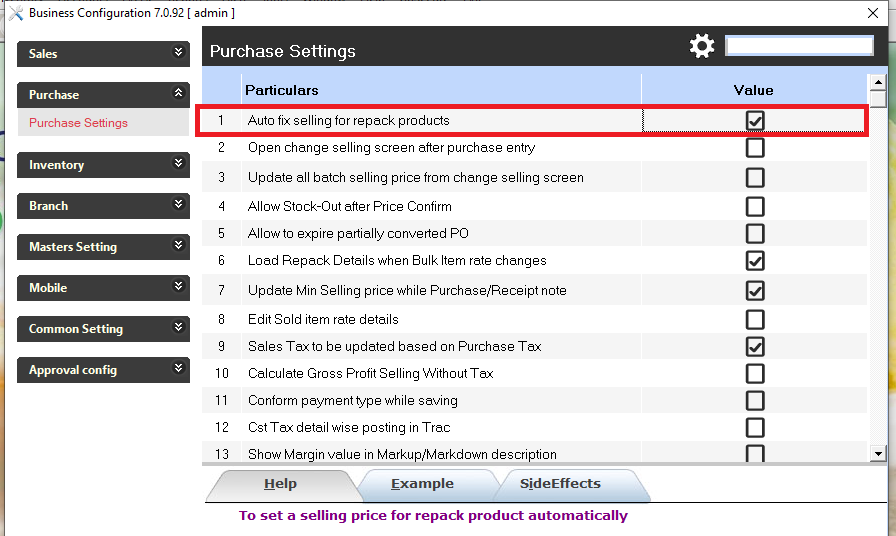Collapse the Purchase section chevron
The image size is (896, 536).
[179, 93]
